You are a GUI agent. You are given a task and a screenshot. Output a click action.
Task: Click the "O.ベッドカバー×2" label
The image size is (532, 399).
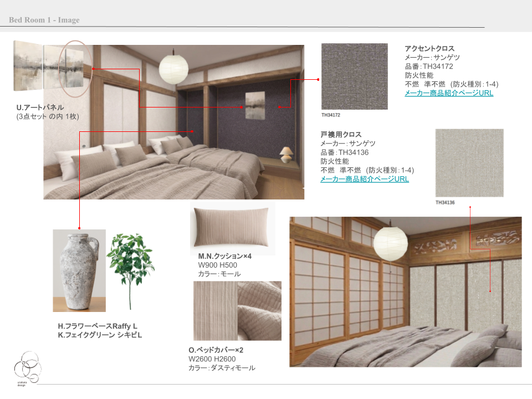coord(216,350)
